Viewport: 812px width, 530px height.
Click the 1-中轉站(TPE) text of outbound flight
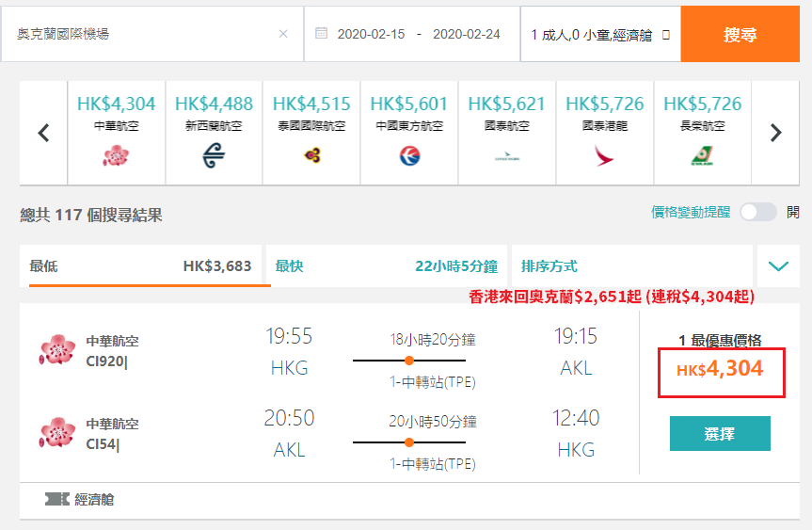point(433,382)
